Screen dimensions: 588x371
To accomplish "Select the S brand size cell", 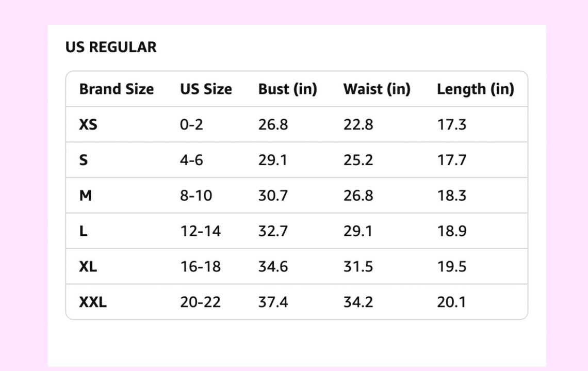I will click(83, 160).
